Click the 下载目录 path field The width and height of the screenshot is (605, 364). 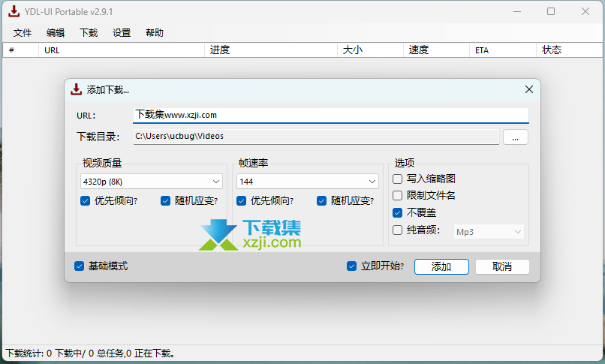pos(316,137)
